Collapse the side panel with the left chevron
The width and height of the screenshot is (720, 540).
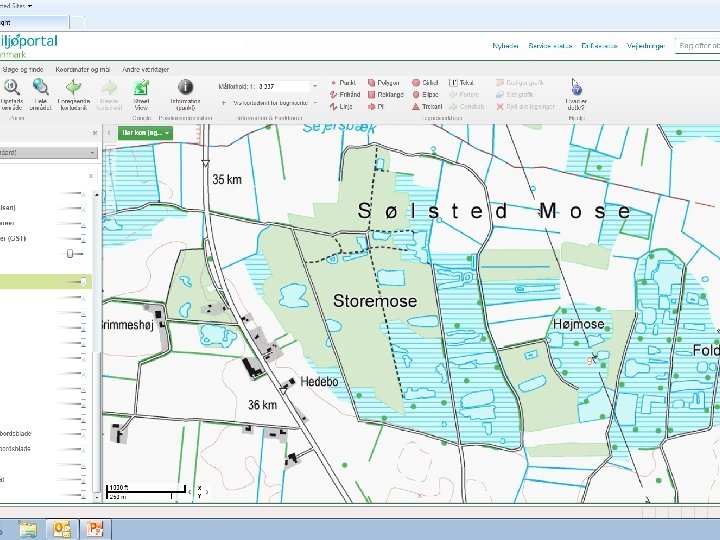[109, 133]
